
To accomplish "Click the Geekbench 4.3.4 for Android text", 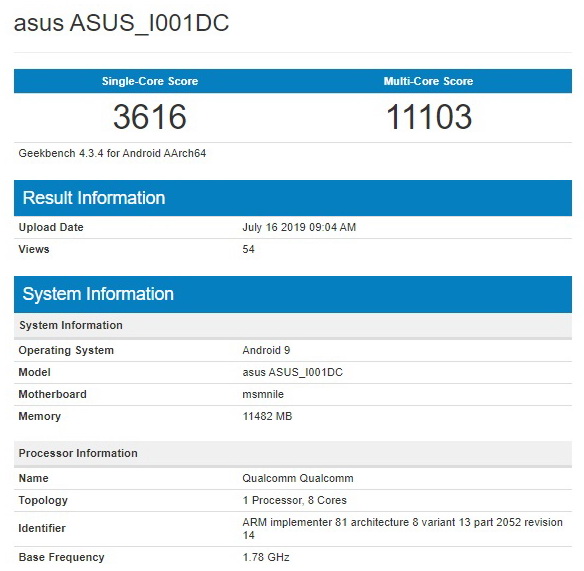I will (112, 153).
